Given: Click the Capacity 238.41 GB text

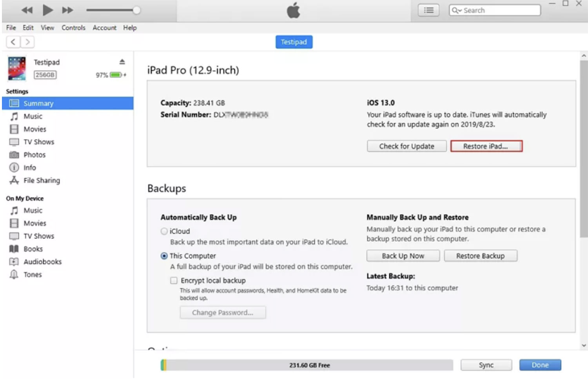Looking at the screenshot, I should (x=192, y=103).
